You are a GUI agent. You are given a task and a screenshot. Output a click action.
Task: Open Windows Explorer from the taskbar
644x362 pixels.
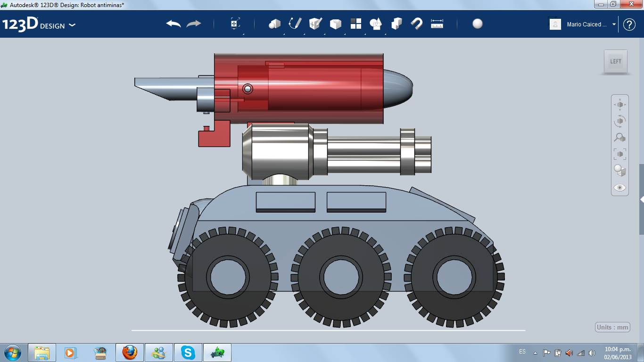[x=42, y=352]
